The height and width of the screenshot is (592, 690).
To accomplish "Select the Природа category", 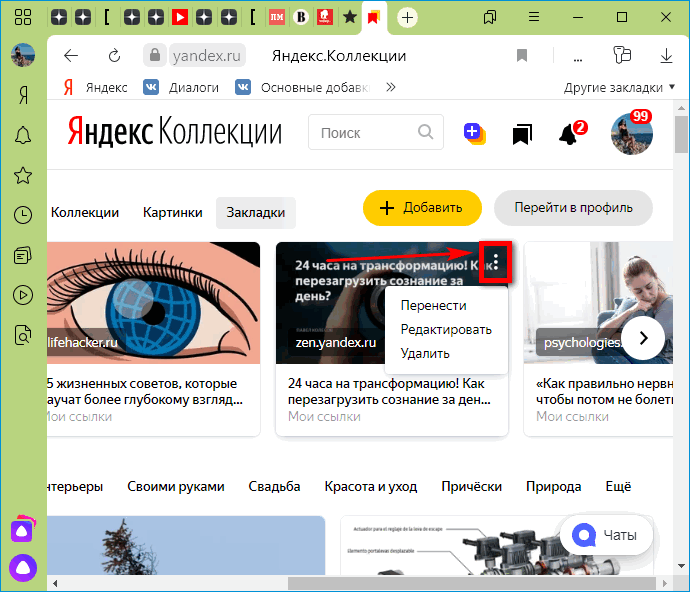I will [554, 486].
